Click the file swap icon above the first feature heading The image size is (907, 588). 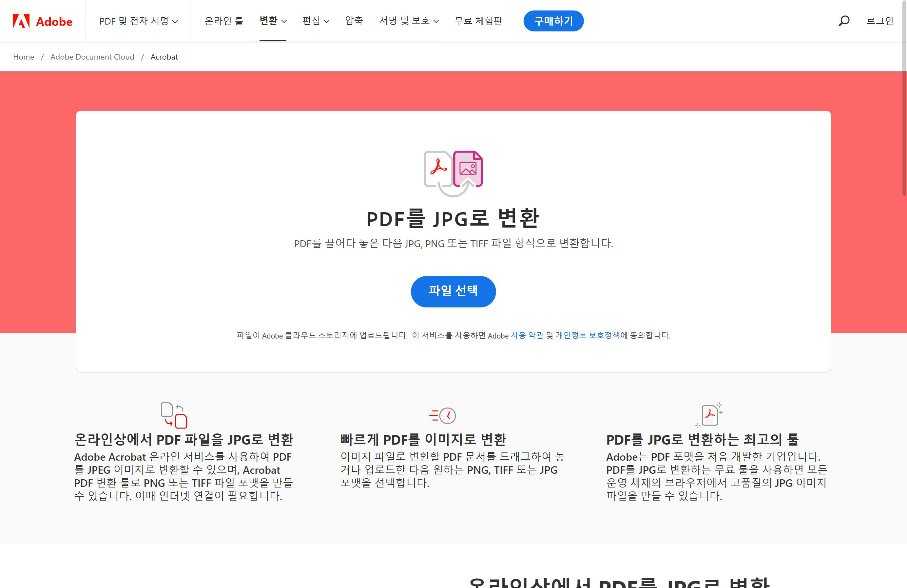[174, 415]
